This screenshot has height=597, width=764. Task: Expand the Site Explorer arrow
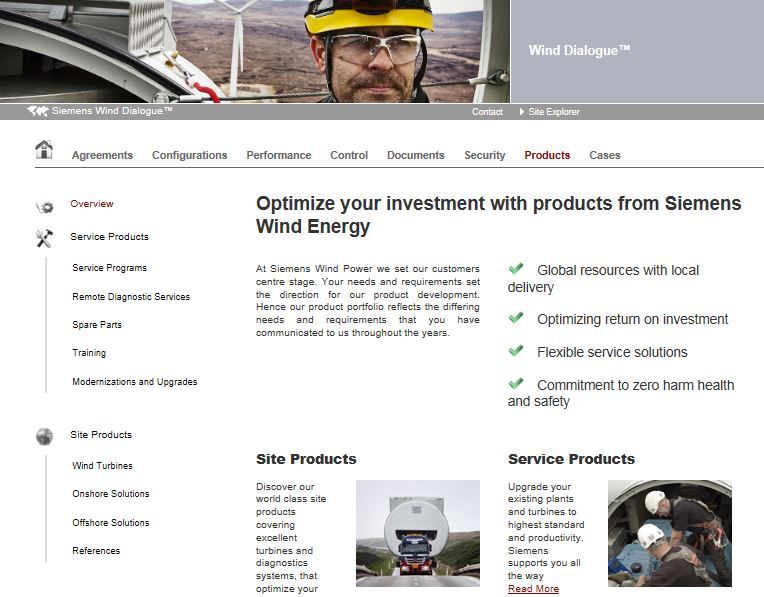(x=522, y=112)
